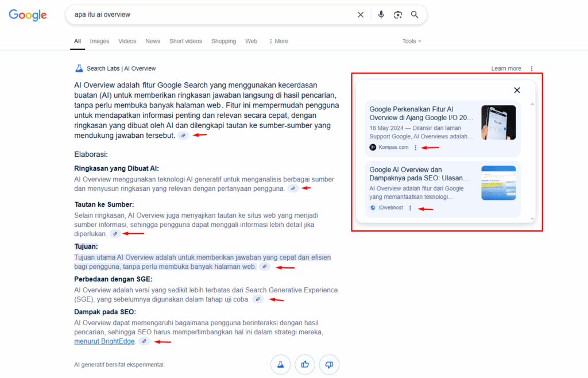Open source link icon after 'diperlukan'
Screen dimensions: 588x378
115,234
